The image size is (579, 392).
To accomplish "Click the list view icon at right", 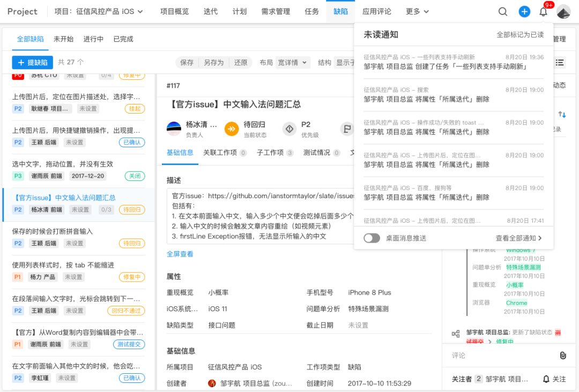I will 559,62.
